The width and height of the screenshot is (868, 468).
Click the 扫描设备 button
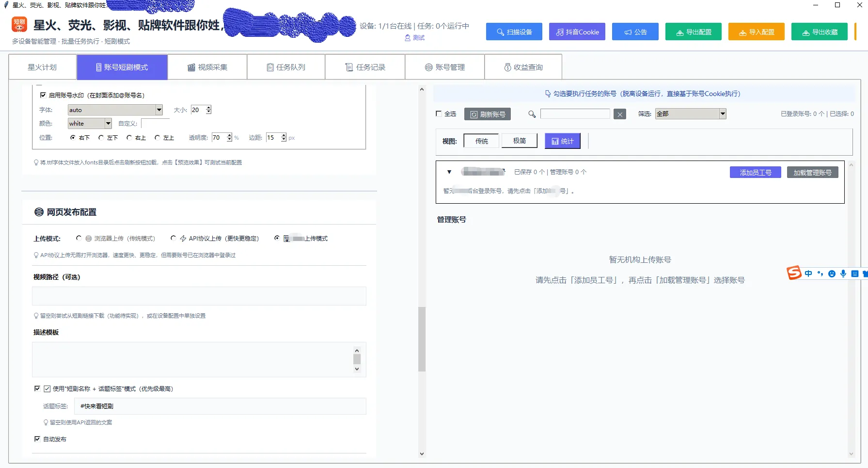[x=514, y=32]
